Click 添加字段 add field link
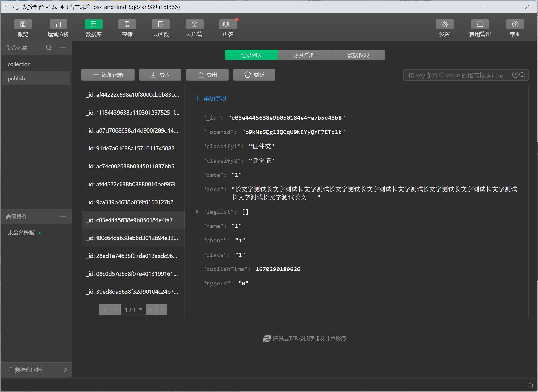Image resolution: width=538 pixels, height=392 pixels. click(x=211, y=98)
